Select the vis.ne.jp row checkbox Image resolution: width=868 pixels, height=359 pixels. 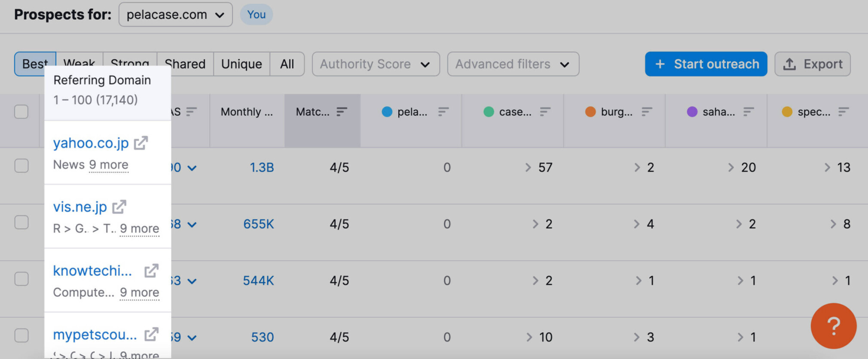point(21,222)
